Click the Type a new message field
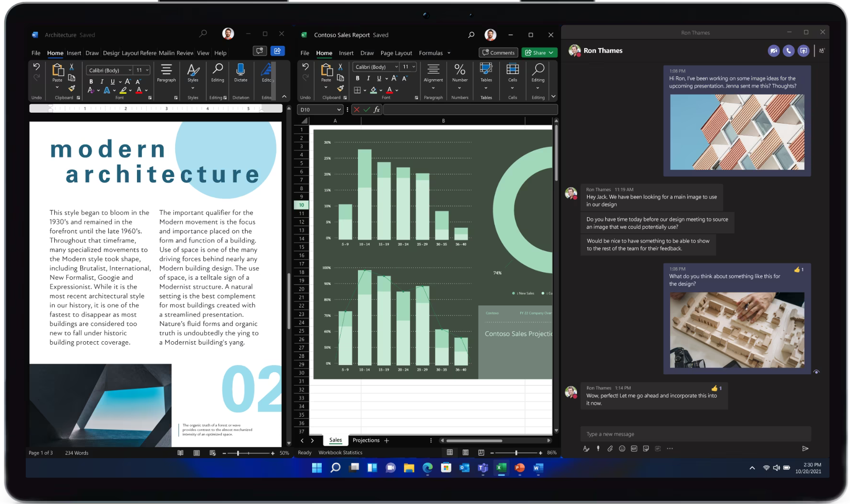 (695, 434)
